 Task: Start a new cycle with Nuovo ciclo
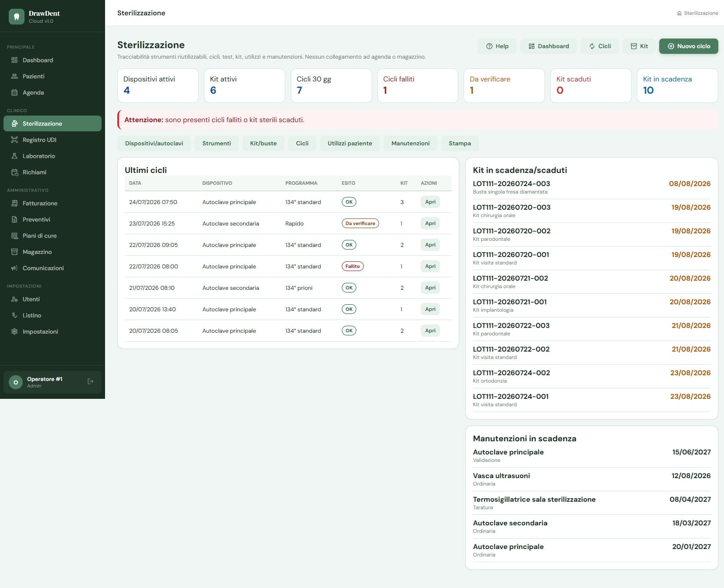pyautogui.click(x=689, y=46)
